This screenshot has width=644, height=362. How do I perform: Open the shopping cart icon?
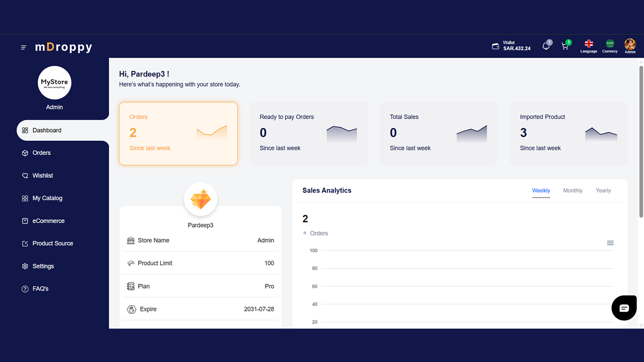pos(565,46)
